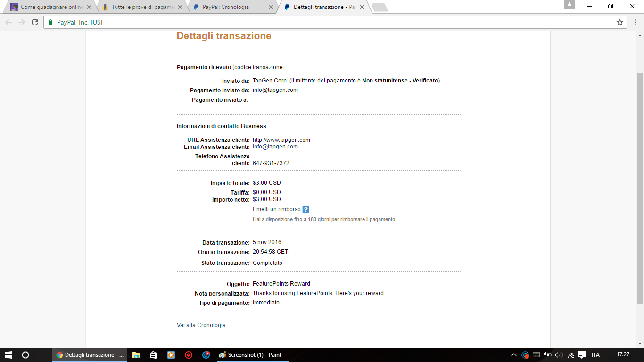Click the 'Dettagli transazione' heading
Viewport: 644px width, 362px height.
[224, 36]
